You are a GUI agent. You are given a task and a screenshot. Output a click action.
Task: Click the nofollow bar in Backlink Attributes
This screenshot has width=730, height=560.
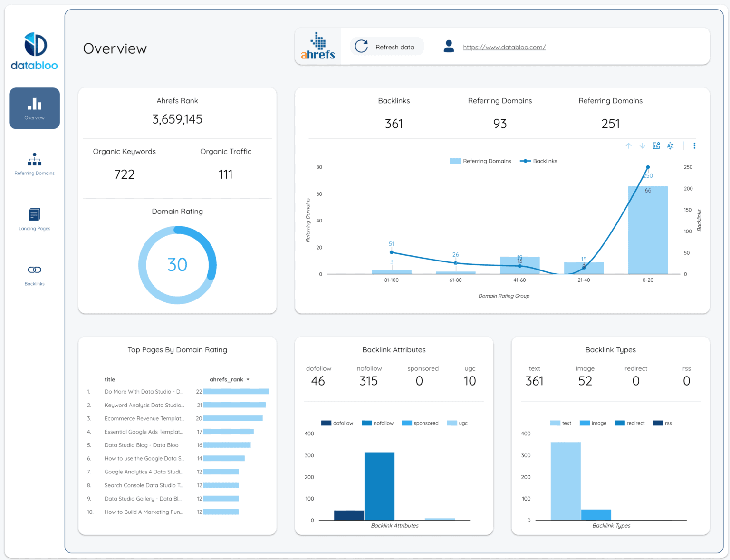pyautogui.click(x=379, y=486)
